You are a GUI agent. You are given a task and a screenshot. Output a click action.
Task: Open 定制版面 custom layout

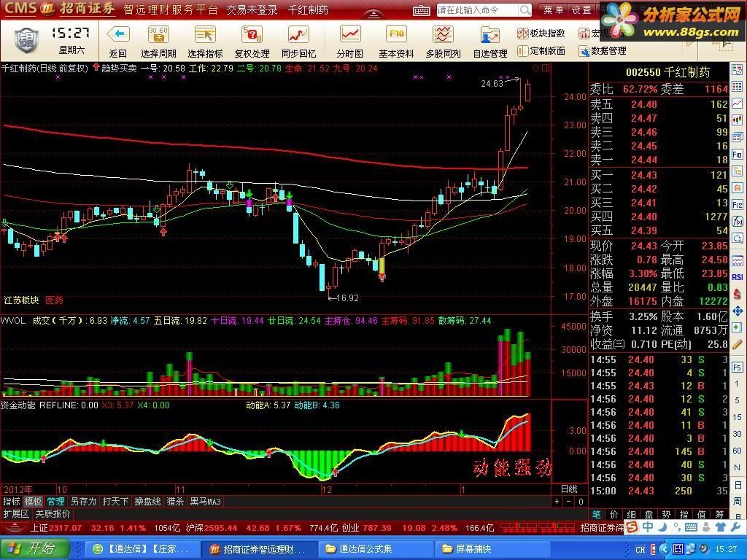coord(541,50)
